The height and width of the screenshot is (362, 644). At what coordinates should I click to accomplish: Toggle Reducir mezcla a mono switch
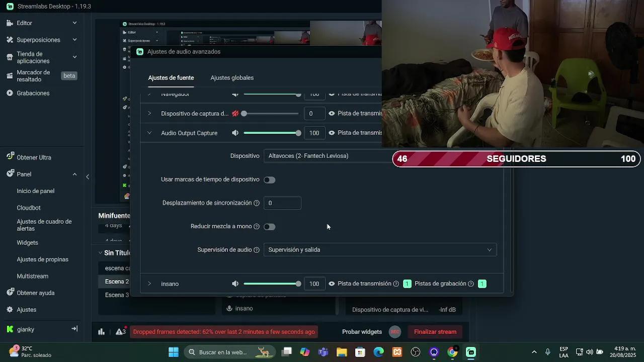tap(270, 227)
